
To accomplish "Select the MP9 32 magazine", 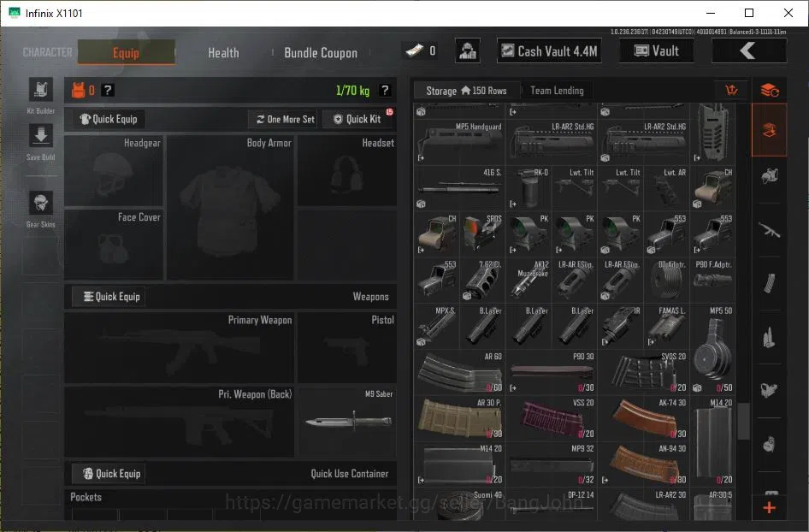I will coord(552,464).
